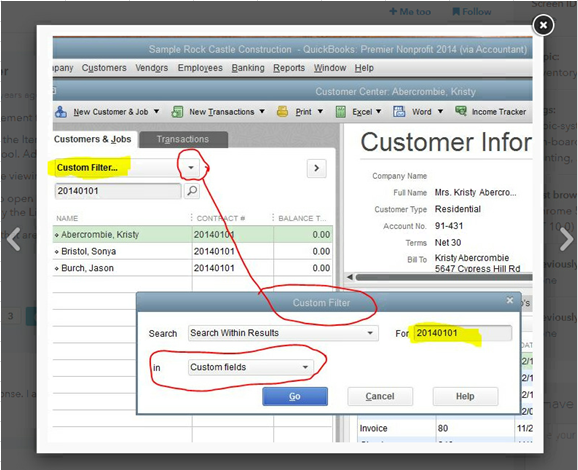Click the New Customer & Job icon
The height and width of the screenshot is (470, 578).
(61, 112)
